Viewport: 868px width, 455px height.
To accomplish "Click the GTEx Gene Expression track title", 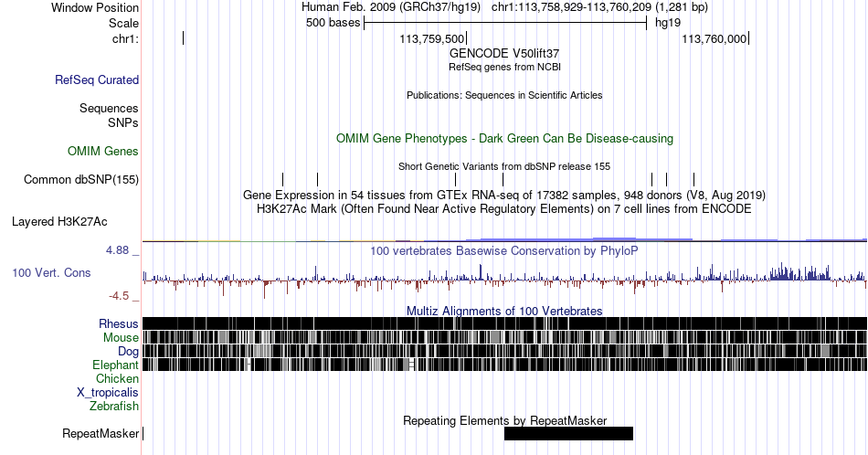I will [504, 195].
